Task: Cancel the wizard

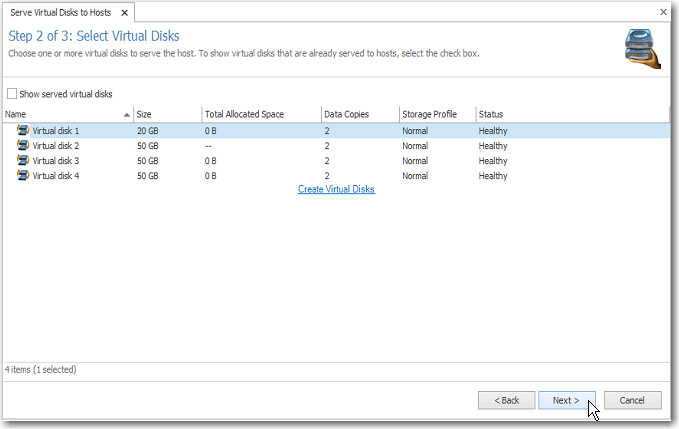Action: click(x=632, y=400)
